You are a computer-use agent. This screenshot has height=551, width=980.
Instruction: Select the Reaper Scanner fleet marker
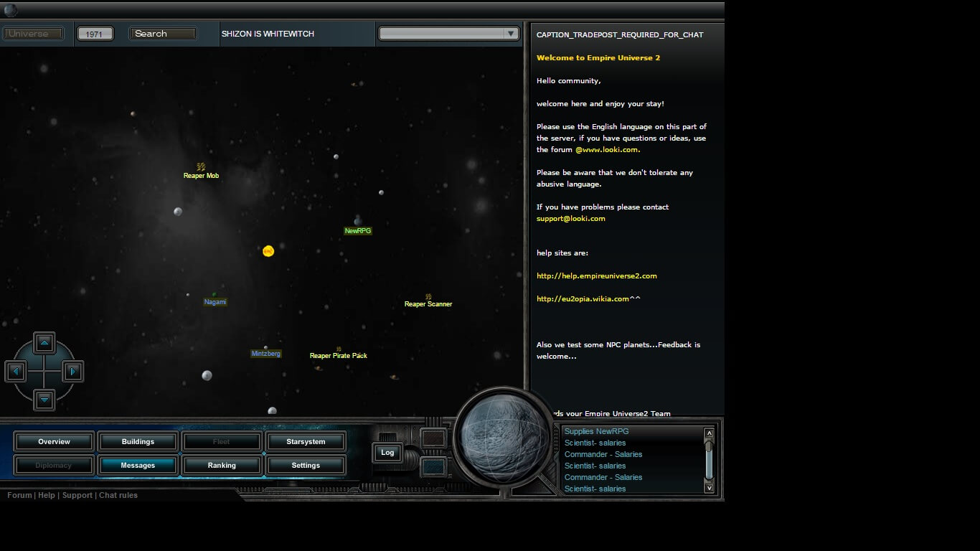pyautogui.click(x=428, y=296)
